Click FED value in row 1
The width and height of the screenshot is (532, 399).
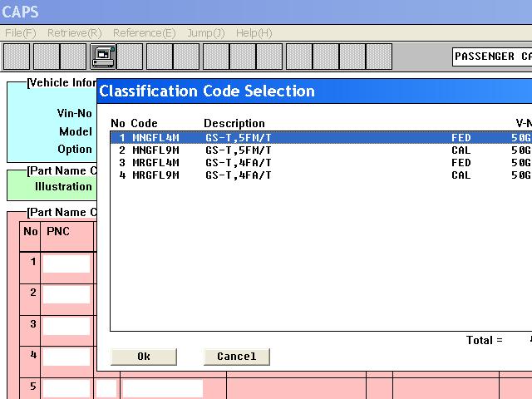pyautogui.click(x=461, y=138)
